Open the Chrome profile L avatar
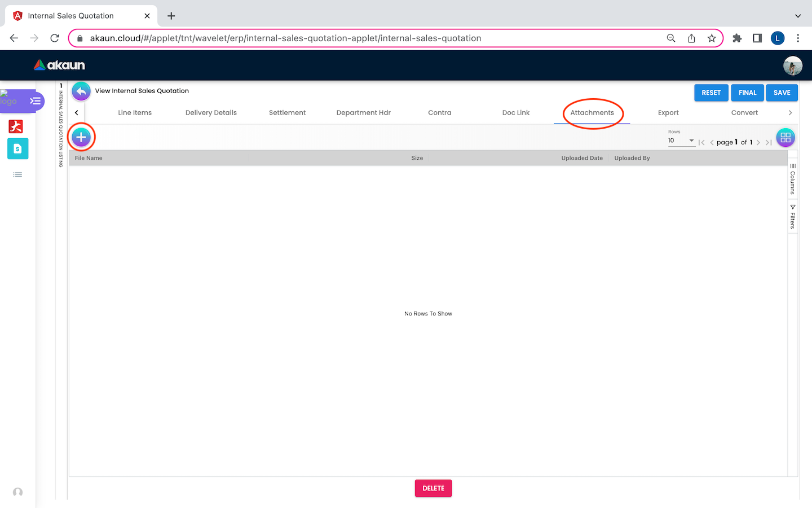The height and width of the screenshot is (508, 812). click(x=778, y=38)
